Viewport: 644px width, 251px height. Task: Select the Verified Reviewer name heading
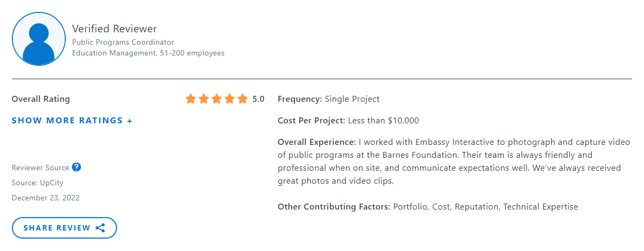(114, 29)
